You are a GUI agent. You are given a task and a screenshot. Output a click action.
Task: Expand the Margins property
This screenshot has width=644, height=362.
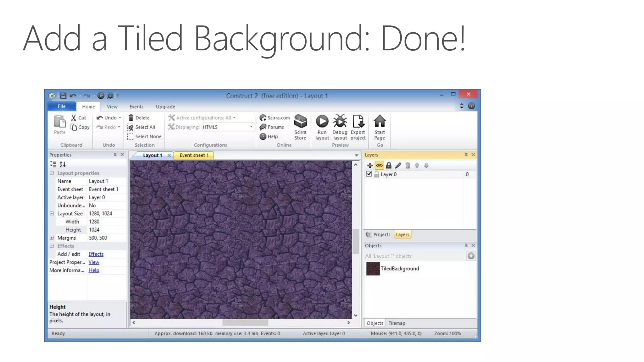52,238
